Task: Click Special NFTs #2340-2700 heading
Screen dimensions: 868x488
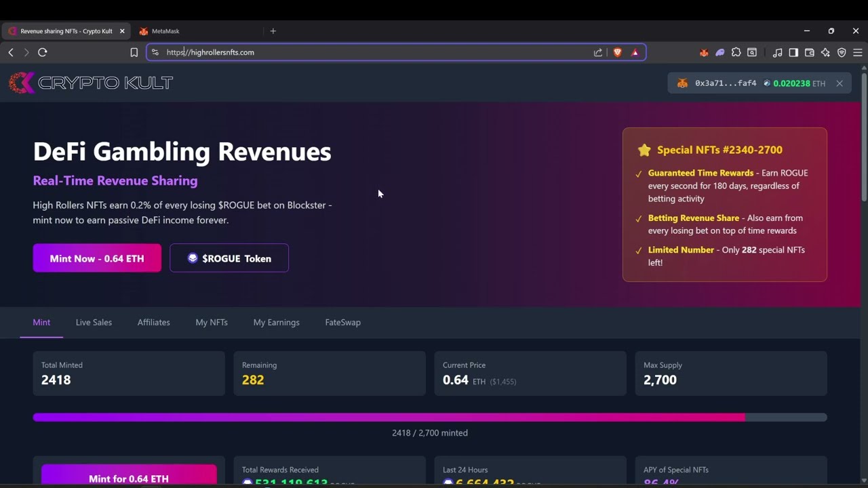Action: click(x=719, y=150)
